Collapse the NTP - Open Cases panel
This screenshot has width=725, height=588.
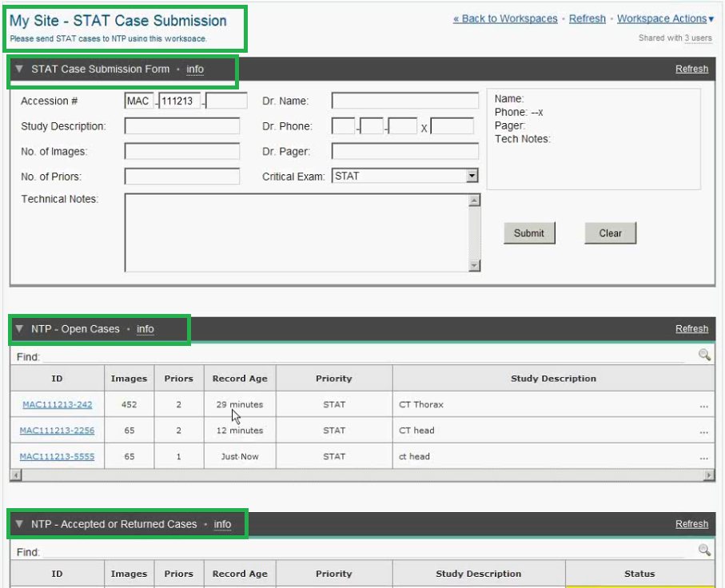19,329
